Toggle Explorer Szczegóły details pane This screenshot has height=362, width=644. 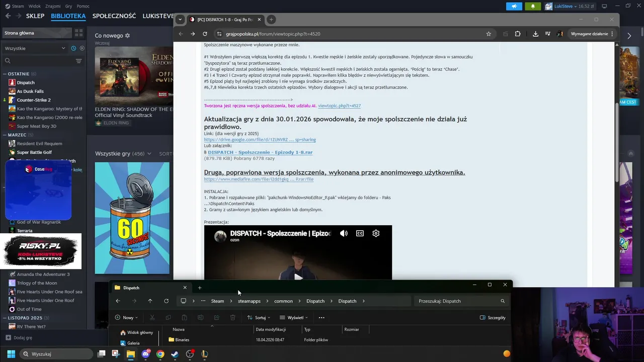point(493,317)
